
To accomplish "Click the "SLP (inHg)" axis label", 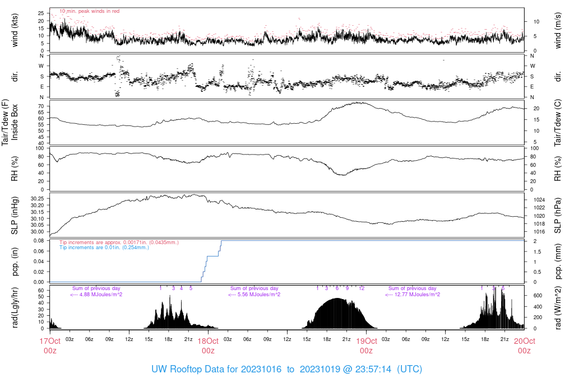I will [x=15, y=216].
